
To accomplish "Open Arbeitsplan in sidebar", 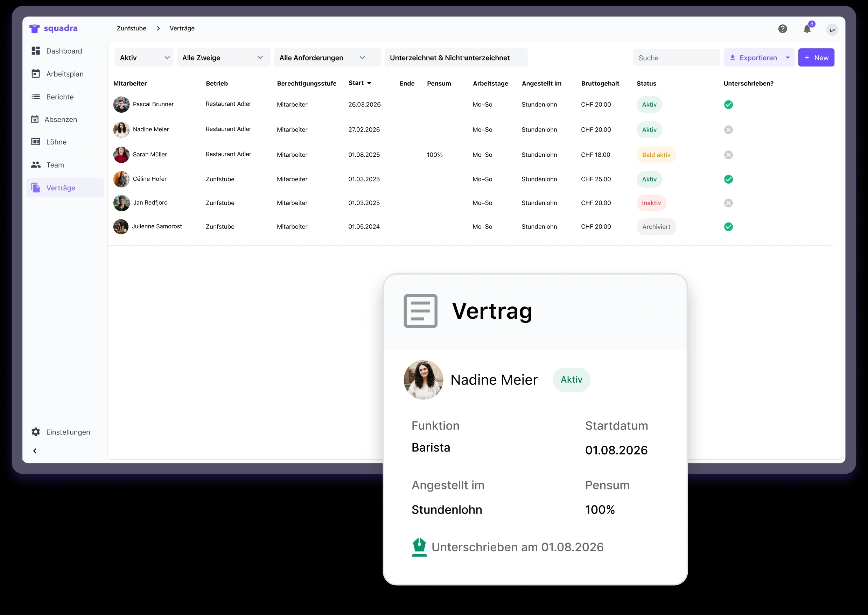I will click(x=65, y=73).
